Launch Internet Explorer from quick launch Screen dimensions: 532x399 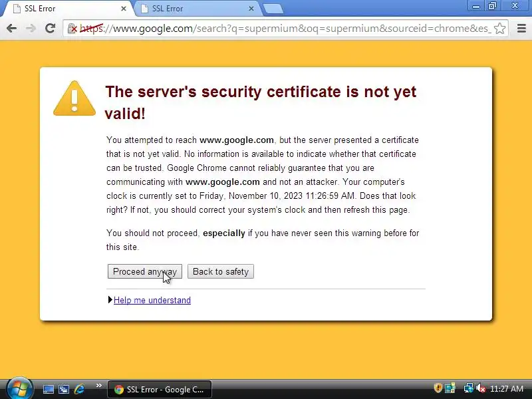click(x=79, y=389)
